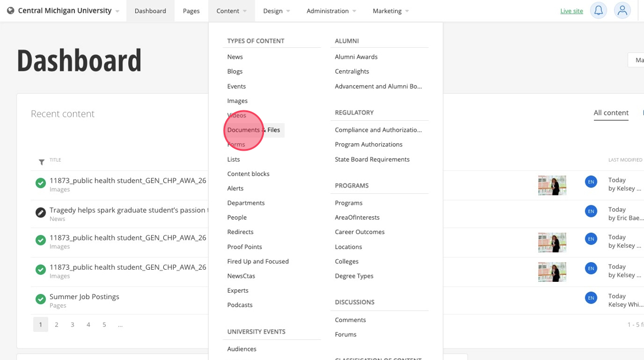Choose Events from the menu
Image resolution: width=644 pixels, height=360 pixels.
coord(236,86)
